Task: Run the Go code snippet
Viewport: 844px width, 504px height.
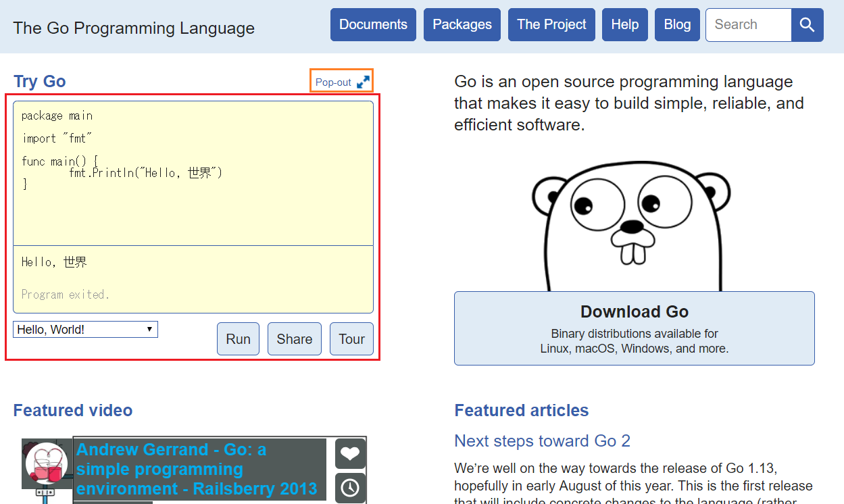Action: (x=238, y=339)
